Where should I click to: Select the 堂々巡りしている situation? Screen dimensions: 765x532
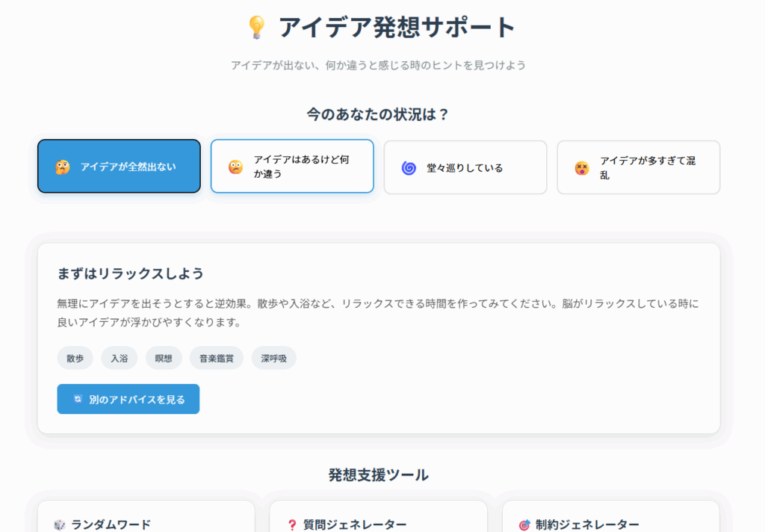pyautogui.click(x=465, y=167)
